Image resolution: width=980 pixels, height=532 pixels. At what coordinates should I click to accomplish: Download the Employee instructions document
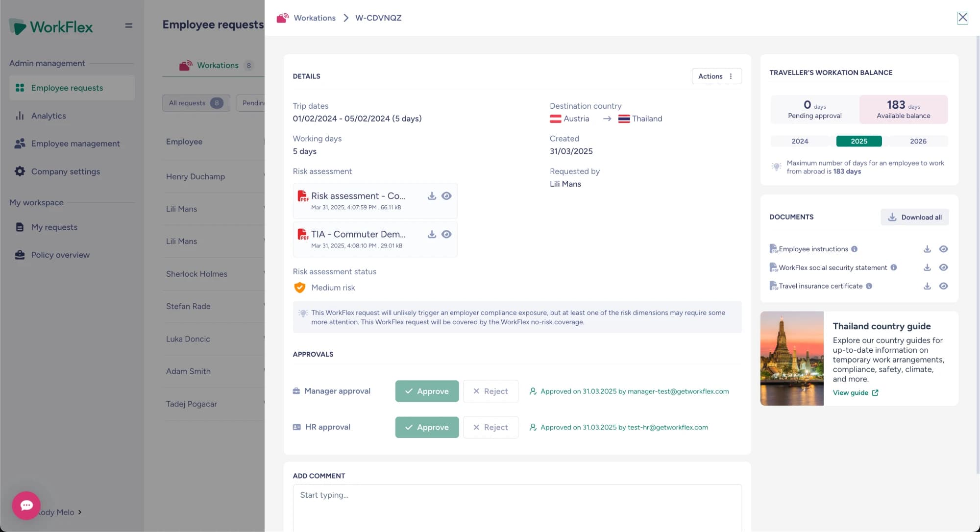[927, 249]
